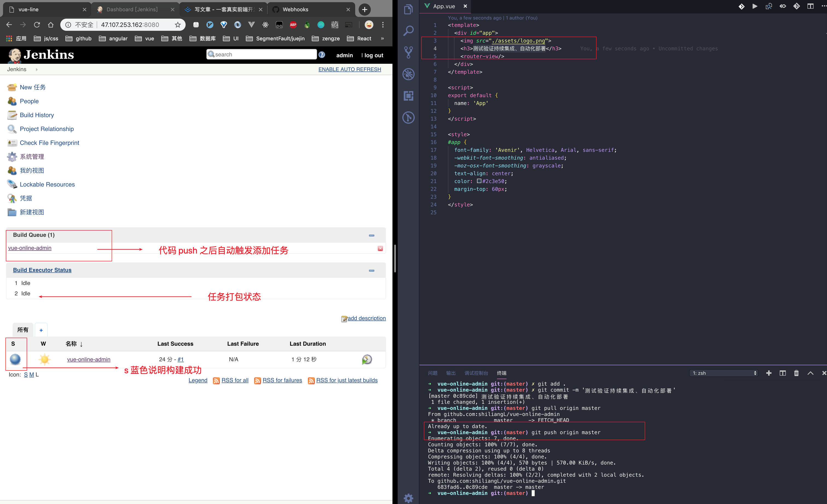Open the github bookmark folder
The width and height of the screenshot is (827, 504).
78,39
